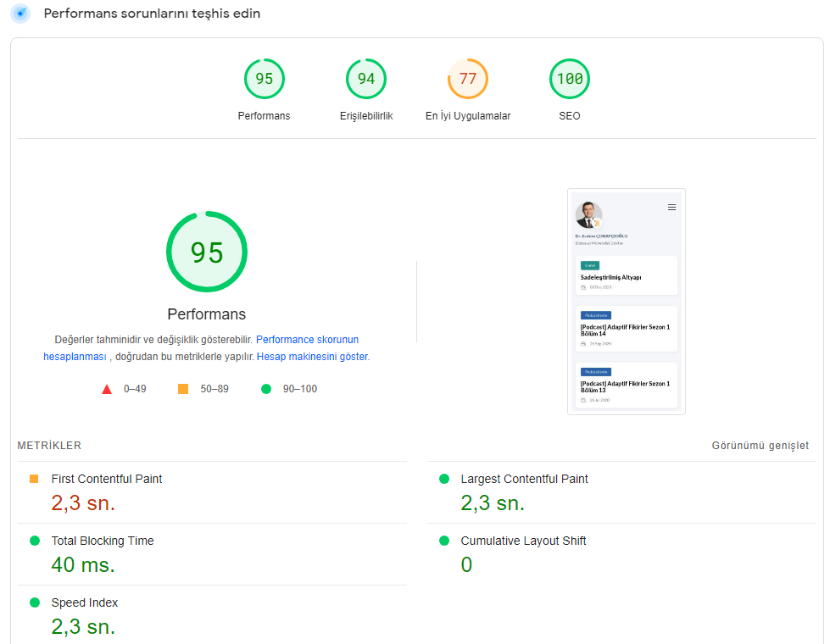Viewport: 830px width, 644px height.
Task: Click the hamburger menu in page thumbnail
Action: coord(671,207)
